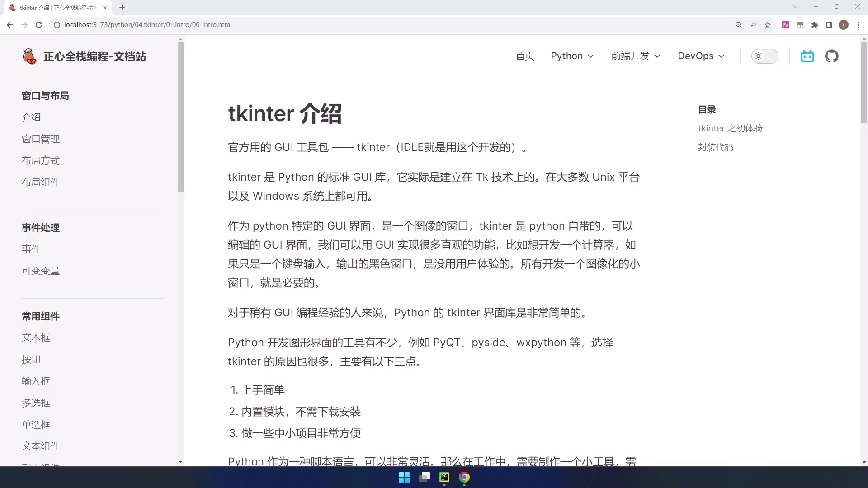Toggle the browser side panel icon
Image resolution: width=868 pixels, height=488 pixels.
coord(829,25)
